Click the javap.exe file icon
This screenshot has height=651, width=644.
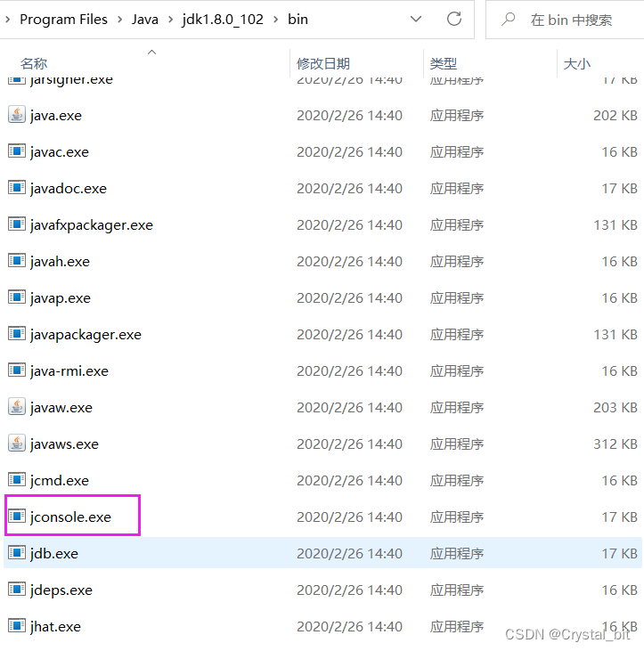tap(17, 297)
